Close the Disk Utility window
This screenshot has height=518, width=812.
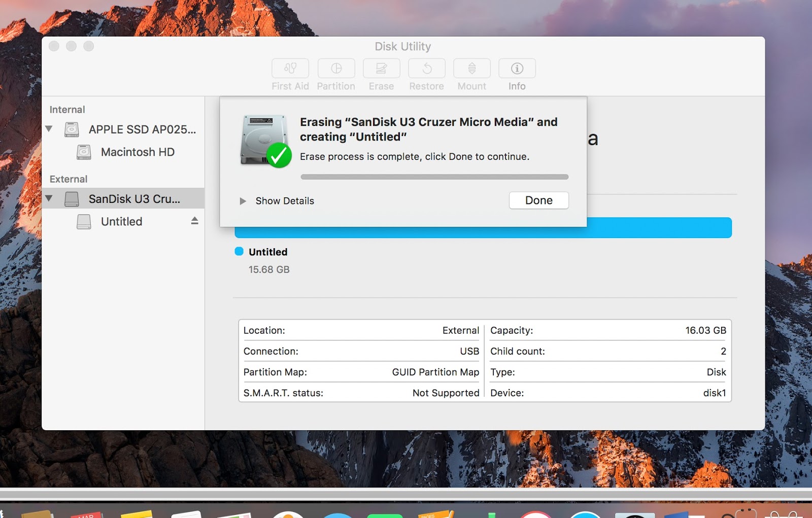54,46
